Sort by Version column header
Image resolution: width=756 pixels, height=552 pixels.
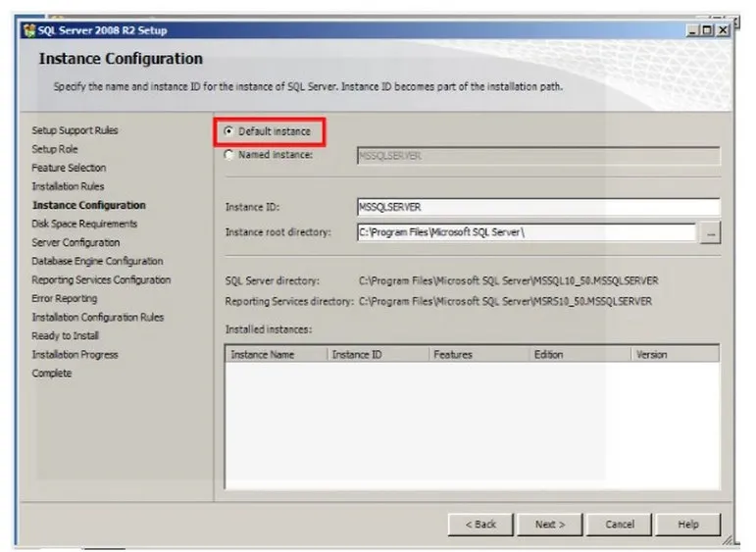[x=675, y=354]
